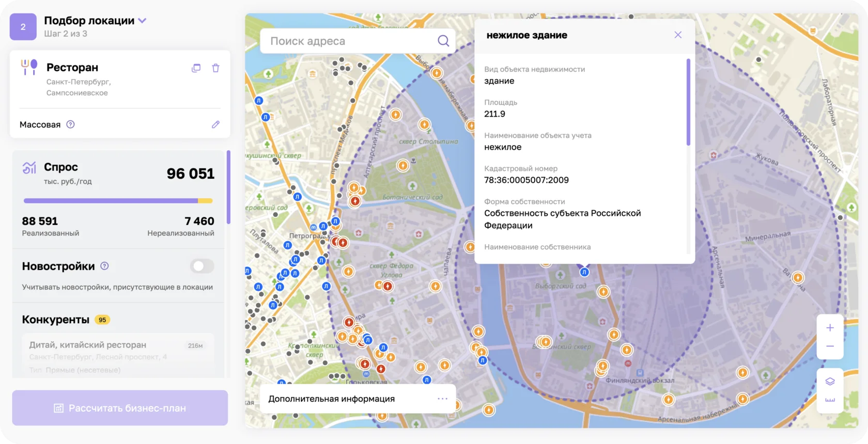The image size is (868, 444).
Task: Click the search magnifier icon in address field
Action: pyautogui.click(x=443, y=41)
